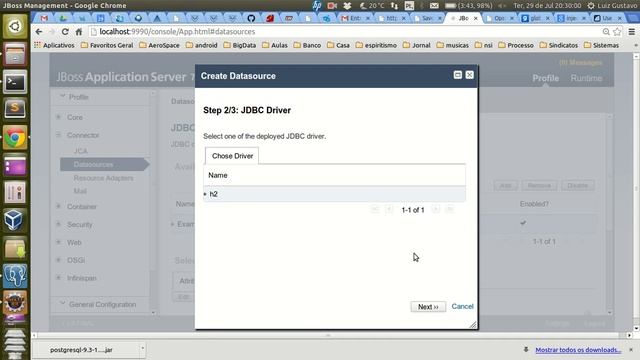Switch to the JBo browser tab
This screenshot has width=640, height=360.
464,18
